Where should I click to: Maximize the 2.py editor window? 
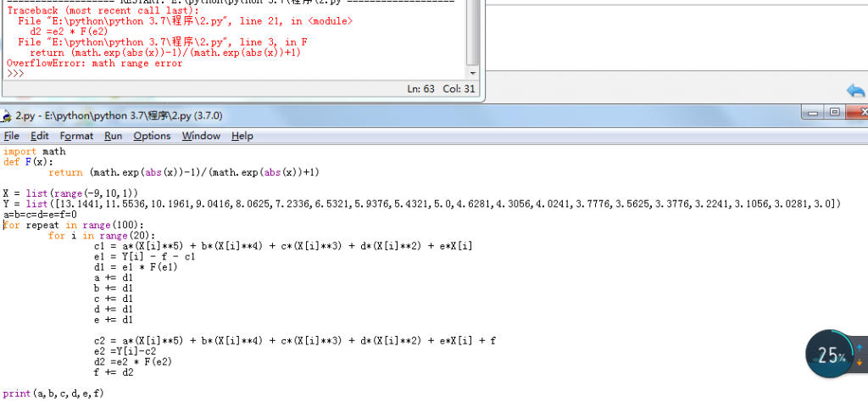(835, 112)
